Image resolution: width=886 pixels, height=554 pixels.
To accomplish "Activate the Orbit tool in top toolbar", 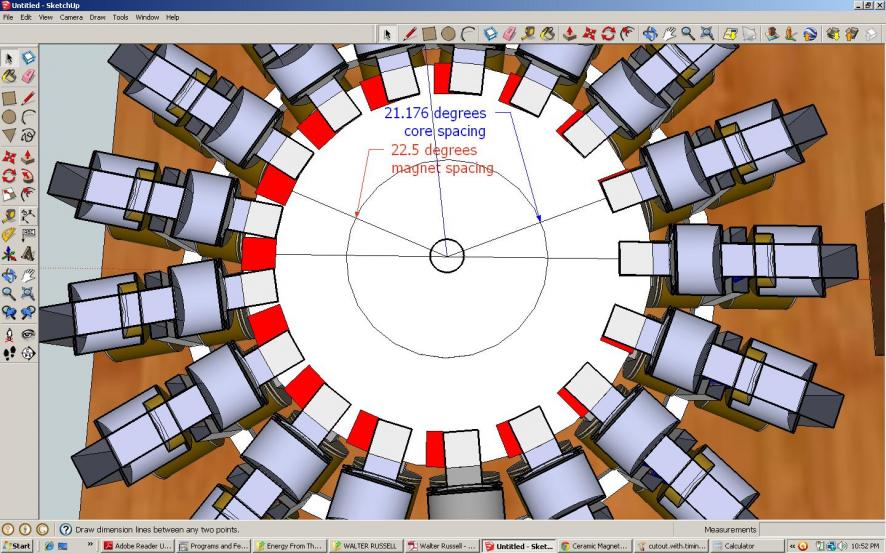I will (650, 34).
